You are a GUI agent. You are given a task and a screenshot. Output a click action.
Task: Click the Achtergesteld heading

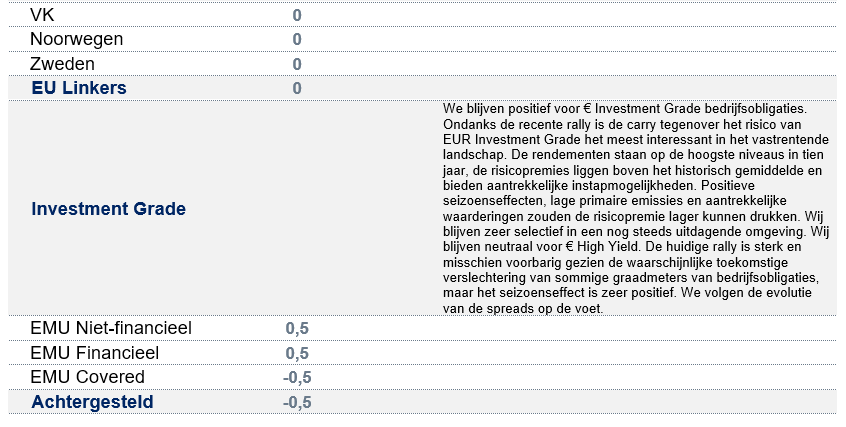coord(92,402)
